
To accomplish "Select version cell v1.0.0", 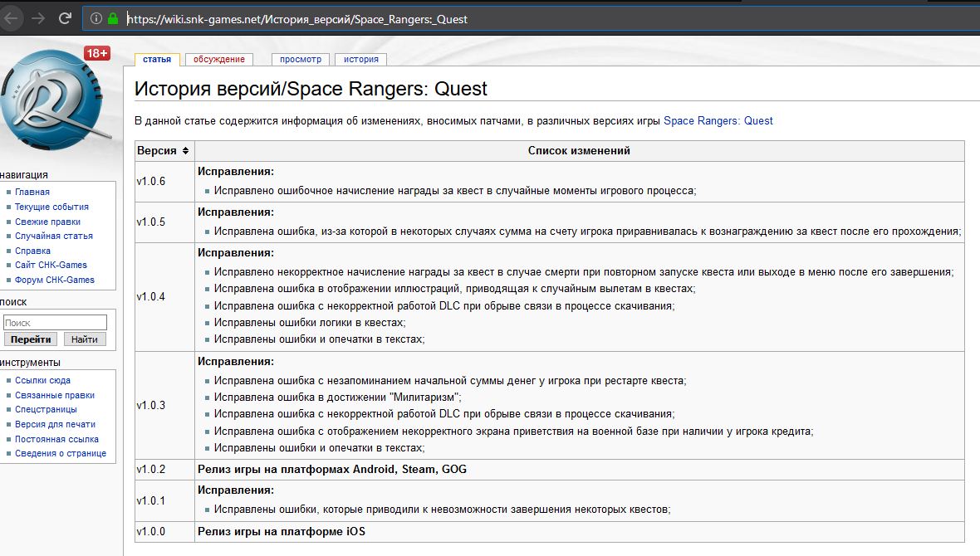I will click(x=164, y=532).
